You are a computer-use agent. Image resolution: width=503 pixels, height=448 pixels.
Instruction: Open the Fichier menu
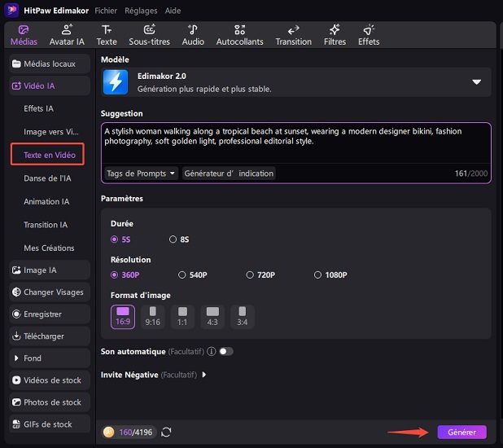(x=106, y=11)
